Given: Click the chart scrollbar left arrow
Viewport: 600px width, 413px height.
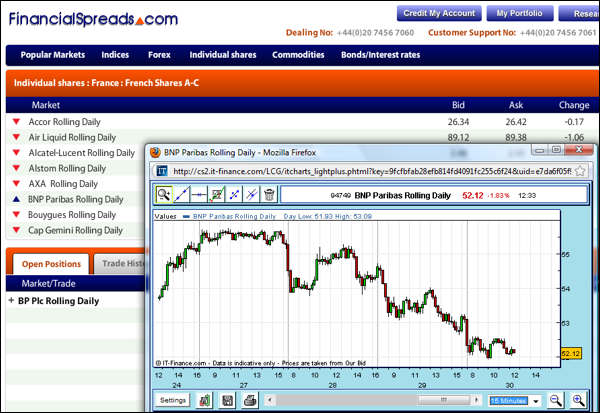Looking at the screenshot, I should (x=270, y=400).
